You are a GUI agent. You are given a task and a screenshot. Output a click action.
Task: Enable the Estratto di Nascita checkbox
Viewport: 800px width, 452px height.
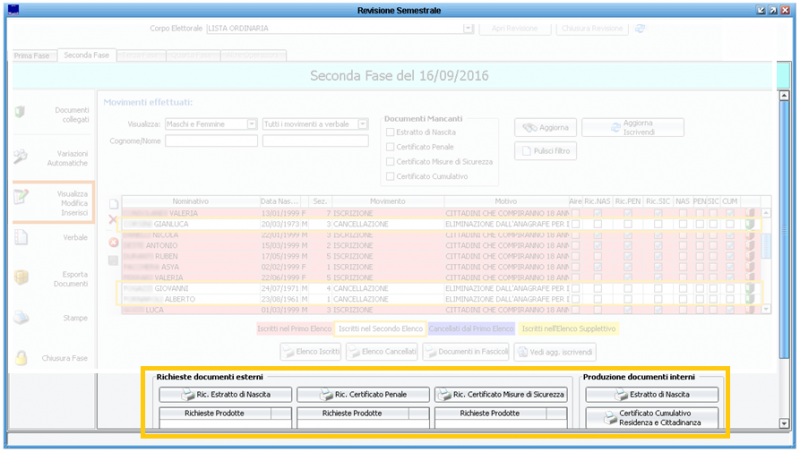point(390,132)
